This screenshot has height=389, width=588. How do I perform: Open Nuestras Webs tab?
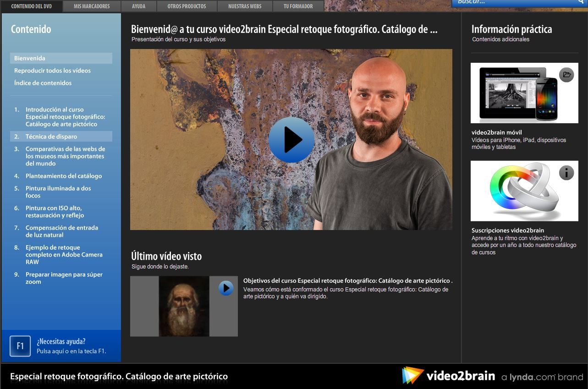tap(245, 6)
